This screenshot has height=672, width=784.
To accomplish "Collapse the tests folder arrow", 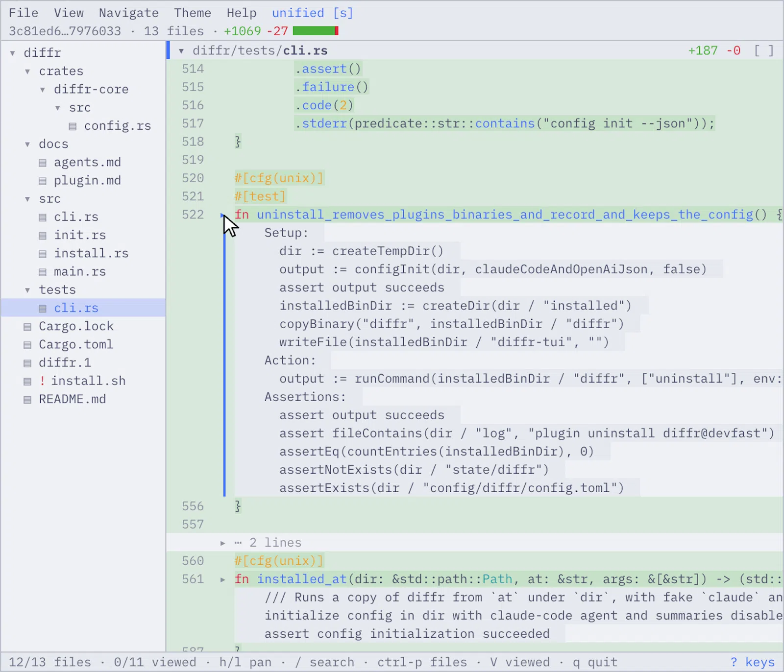I will 27,290.
